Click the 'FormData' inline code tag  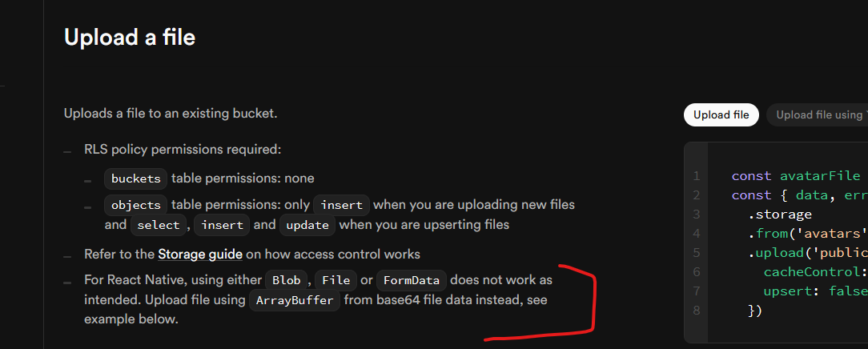pyautogui.click(x=412, y=280)
